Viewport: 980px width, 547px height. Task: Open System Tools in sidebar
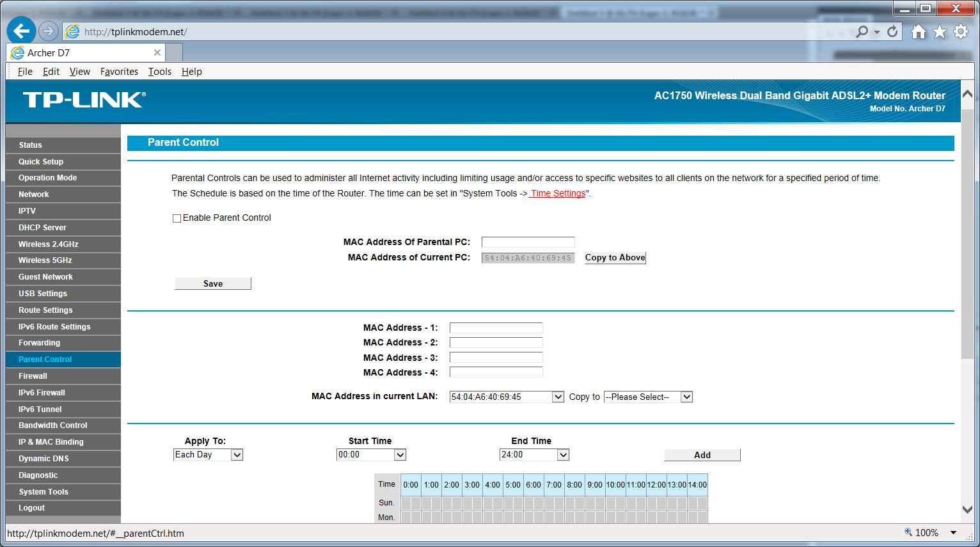coord(63,492)
